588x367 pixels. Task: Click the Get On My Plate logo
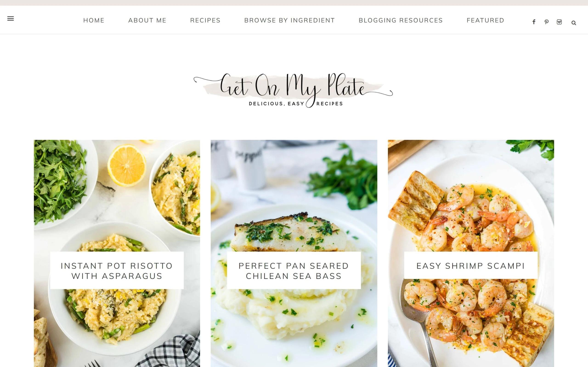[x=293, y=90]
